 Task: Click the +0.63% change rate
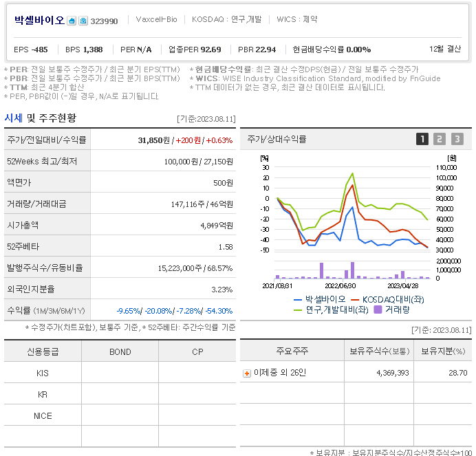(x=219, y=140)
